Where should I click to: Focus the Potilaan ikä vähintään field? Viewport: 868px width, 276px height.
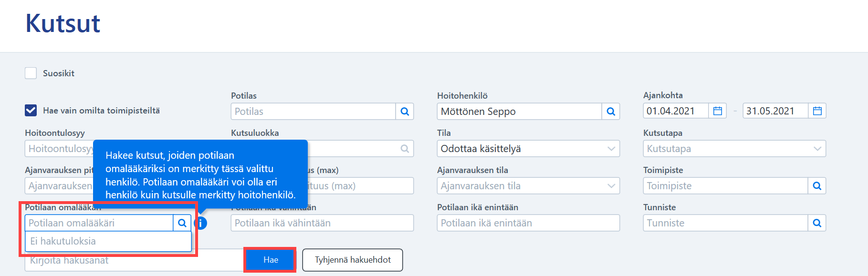pos(322,223)
